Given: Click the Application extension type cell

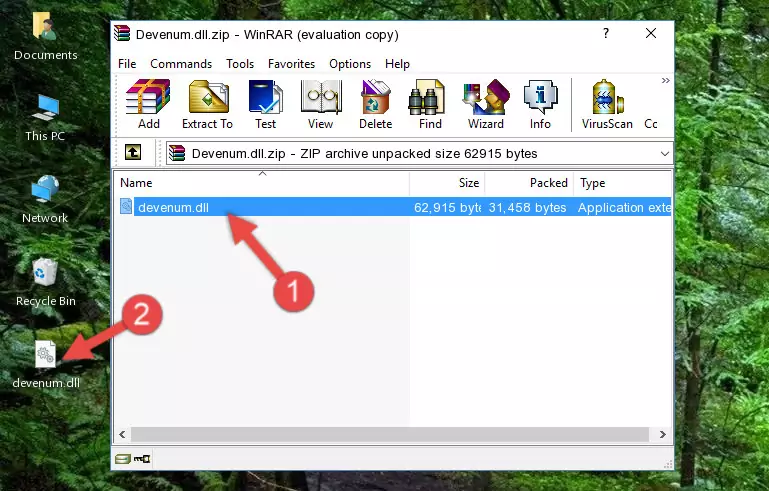Looking at the screenshot, I should 624,207.
